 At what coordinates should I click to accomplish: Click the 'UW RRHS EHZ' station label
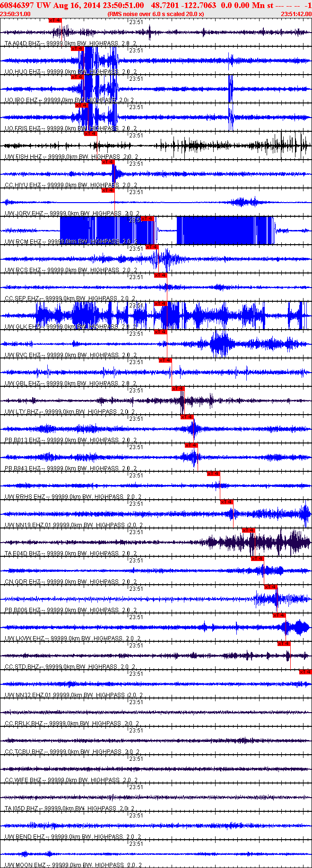coord(25,497)
